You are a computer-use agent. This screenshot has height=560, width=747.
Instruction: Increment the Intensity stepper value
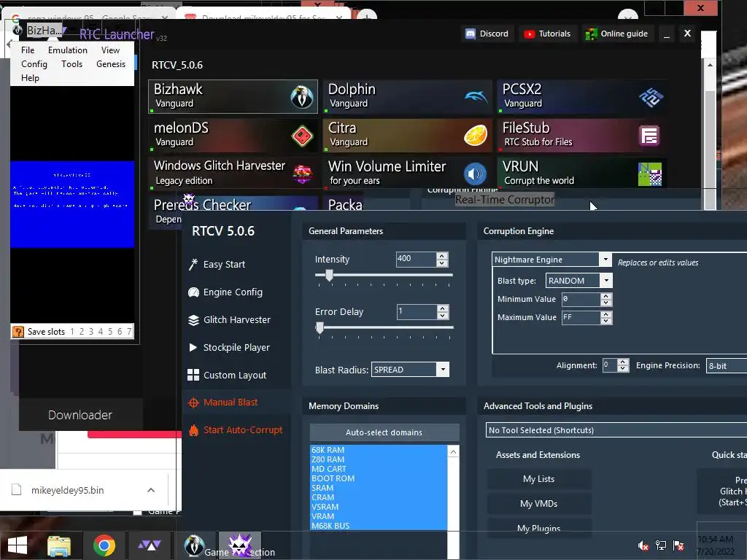[x=442, y=256]
